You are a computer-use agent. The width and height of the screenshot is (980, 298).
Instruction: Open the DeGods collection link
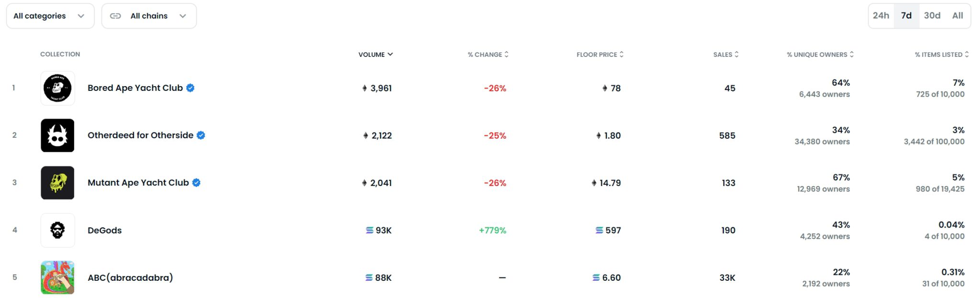pyautogui.click(x=104, y=230)
